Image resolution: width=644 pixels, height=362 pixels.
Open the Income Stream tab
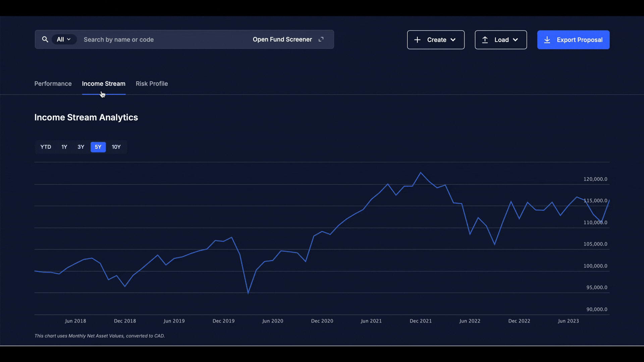(x=104, y=84)
